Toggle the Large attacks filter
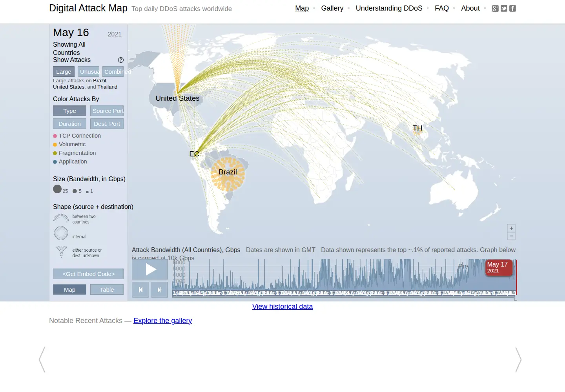565x392 pixels. pyautogui.click(x=64, y=71)
